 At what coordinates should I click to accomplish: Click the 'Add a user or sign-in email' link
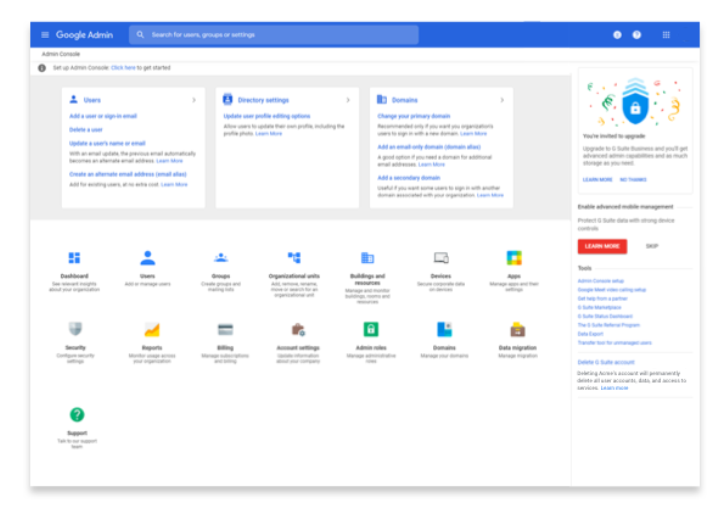(x=103, y=117)
